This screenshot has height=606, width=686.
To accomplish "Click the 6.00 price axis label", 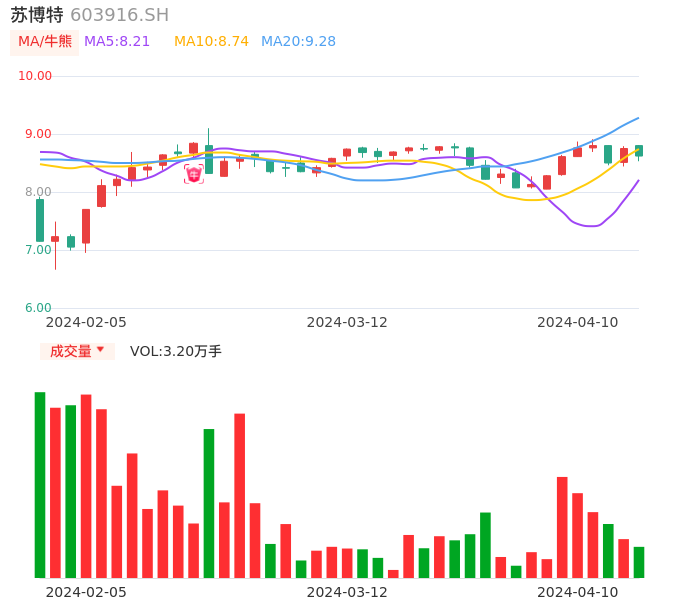I will [38, 308].
